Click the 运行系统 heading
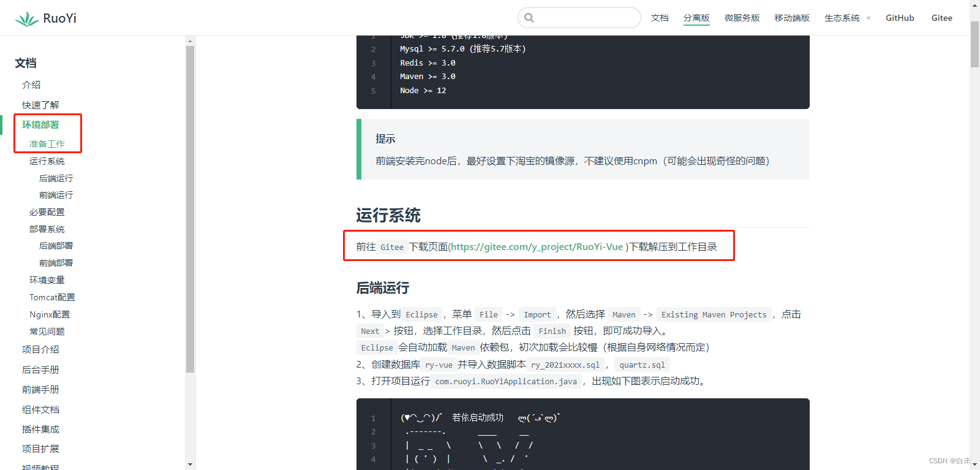 [388, 216]
